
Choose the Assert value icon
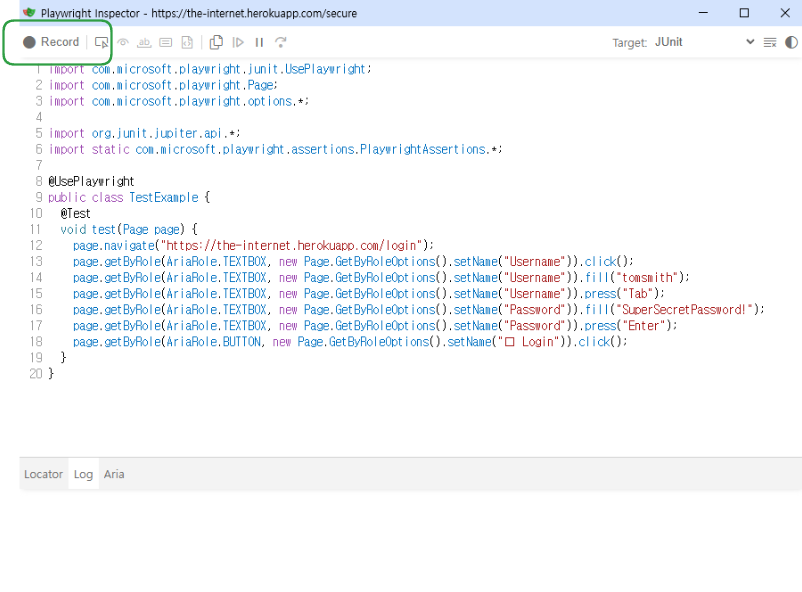166,42
